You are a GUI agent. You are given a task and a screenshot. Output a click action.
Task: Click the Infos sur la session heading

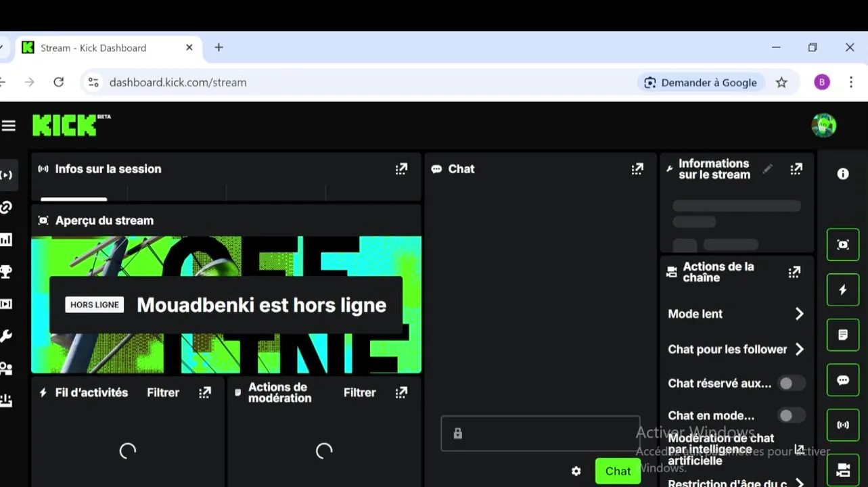(108, 169)
